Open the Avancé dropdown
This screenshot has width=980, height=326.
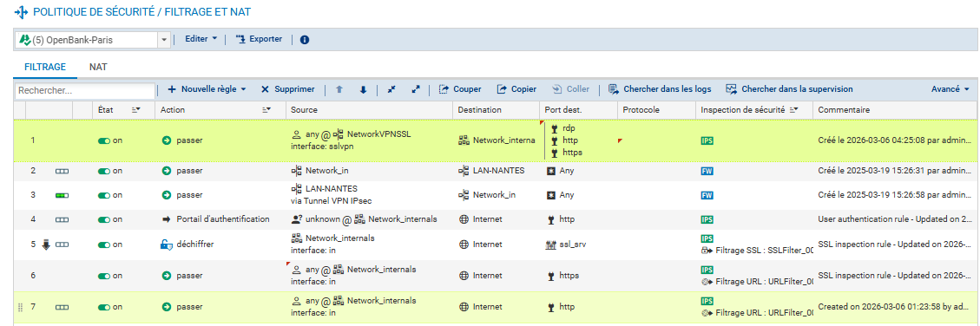pyautogui.click(x=950, y=89)
